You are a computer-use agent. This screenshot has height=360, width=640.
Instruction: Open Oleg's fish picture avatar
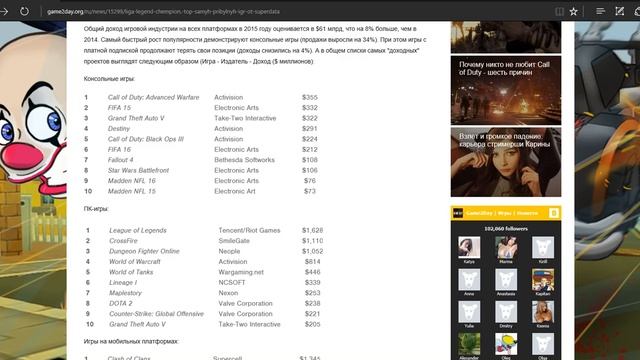click(506, 344)
